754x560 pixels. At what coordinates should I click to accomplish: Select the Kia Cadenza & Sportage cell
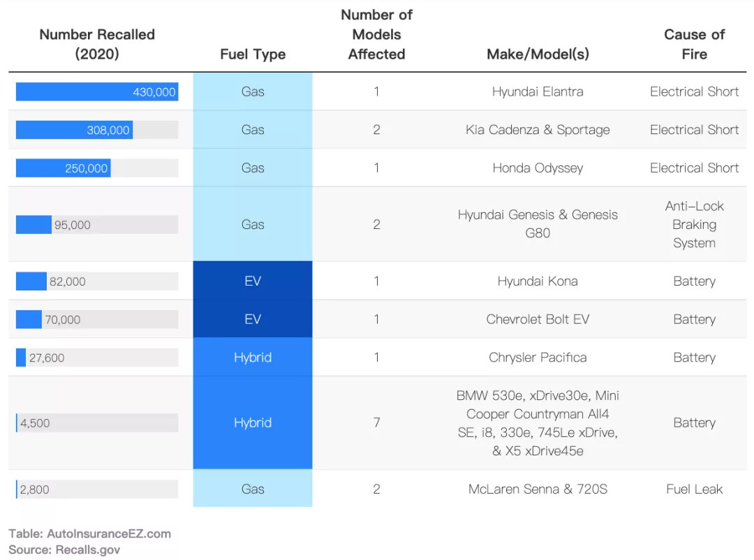point(538,129)
